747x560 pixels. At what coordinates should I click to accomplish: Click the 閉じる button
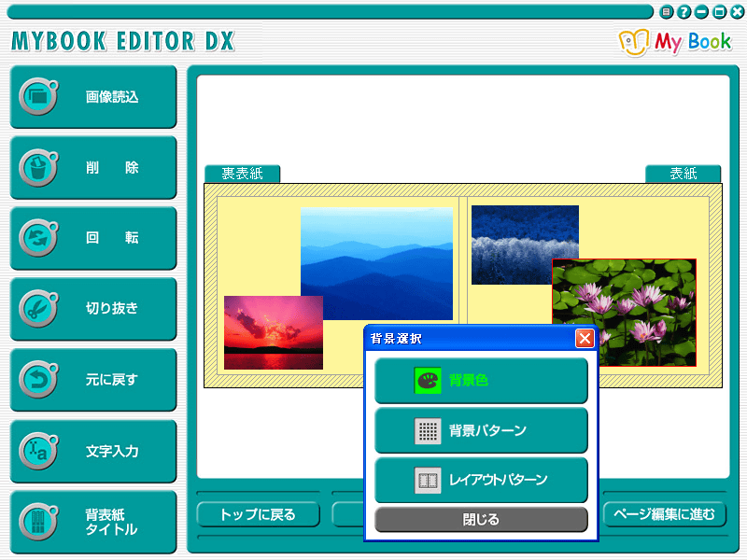[x=481, y=519]
